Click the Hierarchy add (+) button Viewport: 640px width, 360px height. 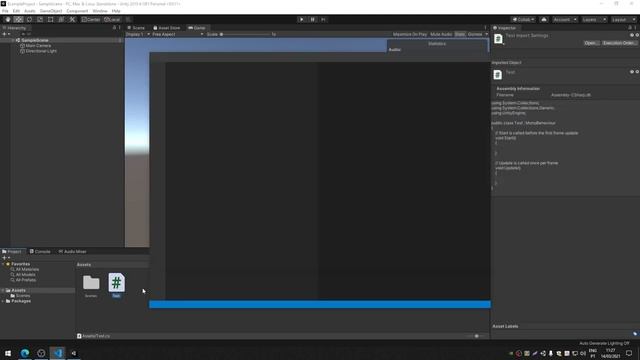pos(6,34)
